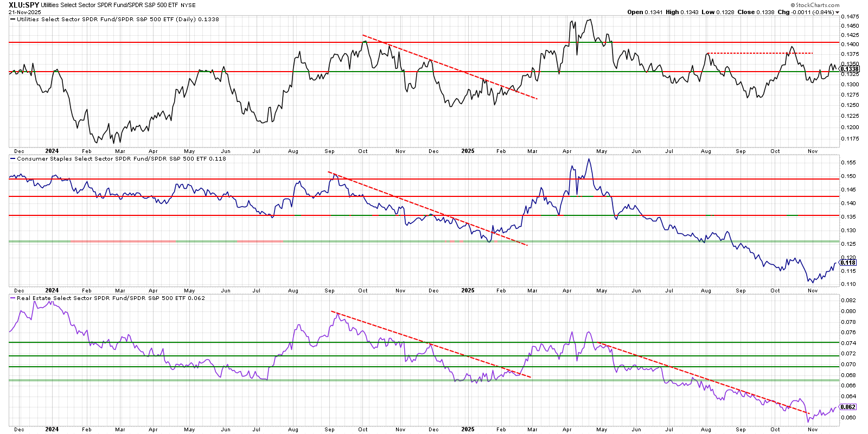Click the down arrow after Chg value
The image size is (868, 434).
[x=838, y=12]
